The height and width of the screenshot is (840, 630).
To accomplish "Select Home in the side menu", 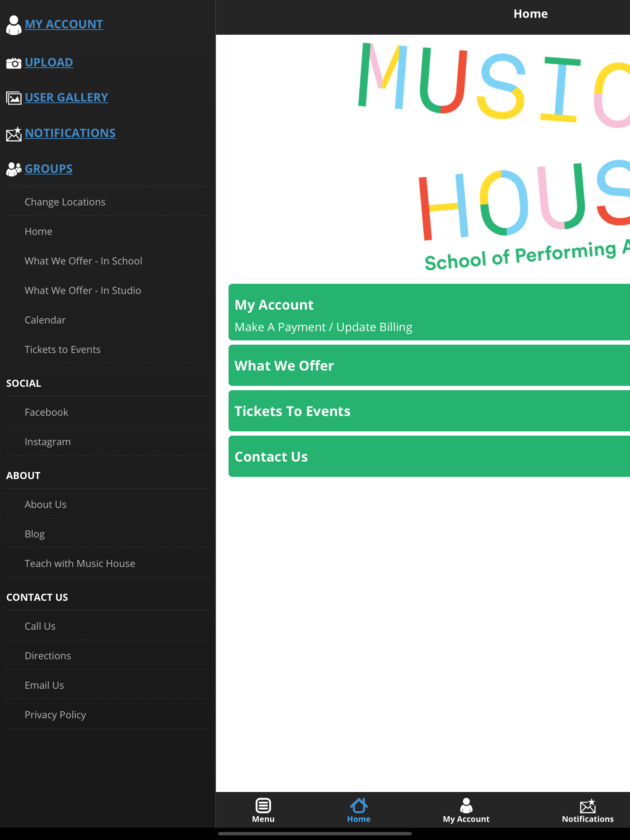I will tap(108, 231).
